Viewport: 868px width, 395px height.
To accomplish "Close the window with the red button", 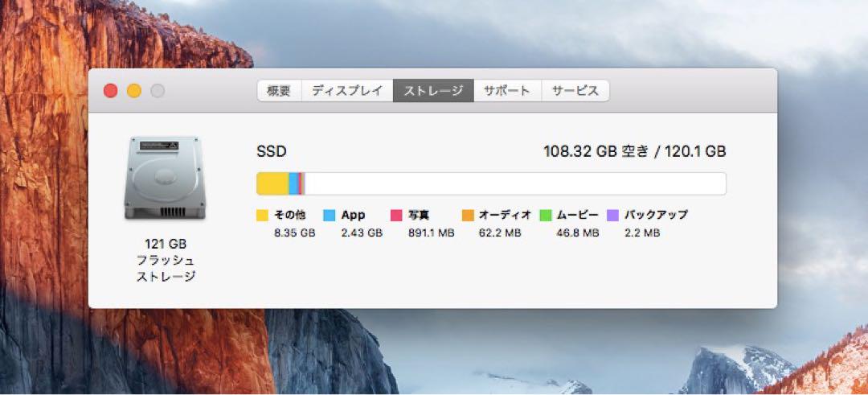I will coord(111,91).
